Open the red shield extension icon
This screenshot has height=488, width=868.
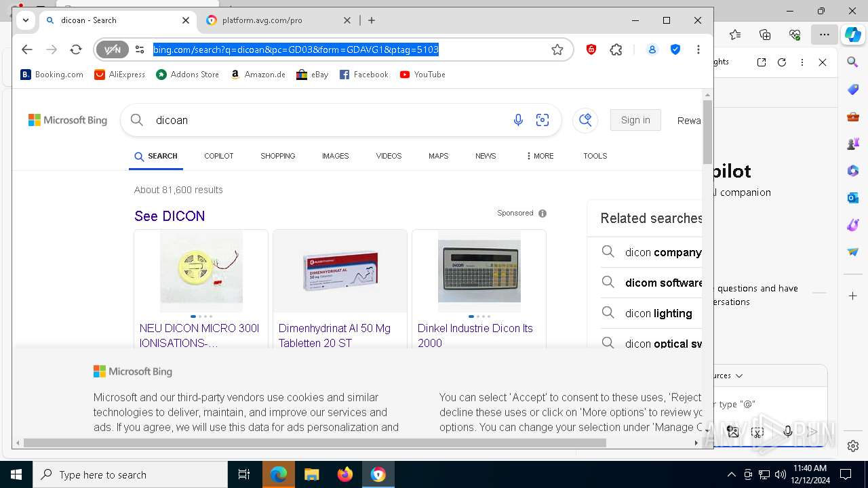pyautogui.click(x=591, y=49)
